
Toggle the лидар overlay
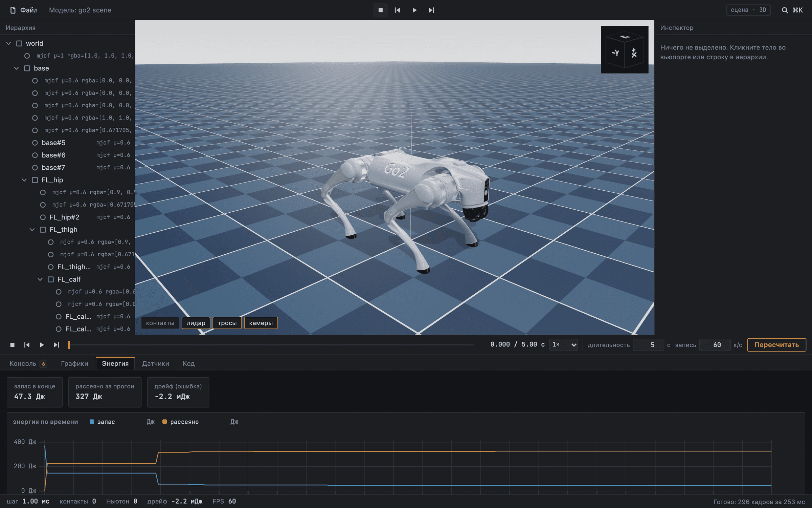click(196, 323)
